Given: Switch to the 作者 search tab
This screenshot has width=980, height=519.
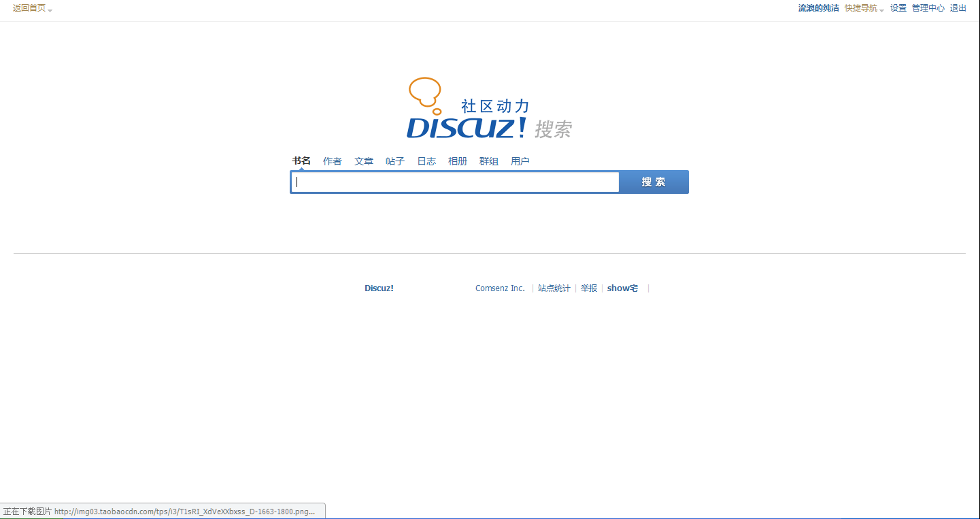Looking at the screenshot, I should click(x=333, y=161).
